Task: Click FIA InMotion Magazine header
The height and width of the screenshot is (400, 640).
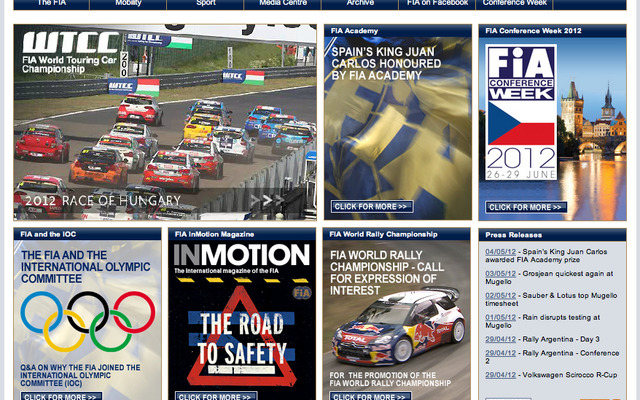Action: (242, 234)
